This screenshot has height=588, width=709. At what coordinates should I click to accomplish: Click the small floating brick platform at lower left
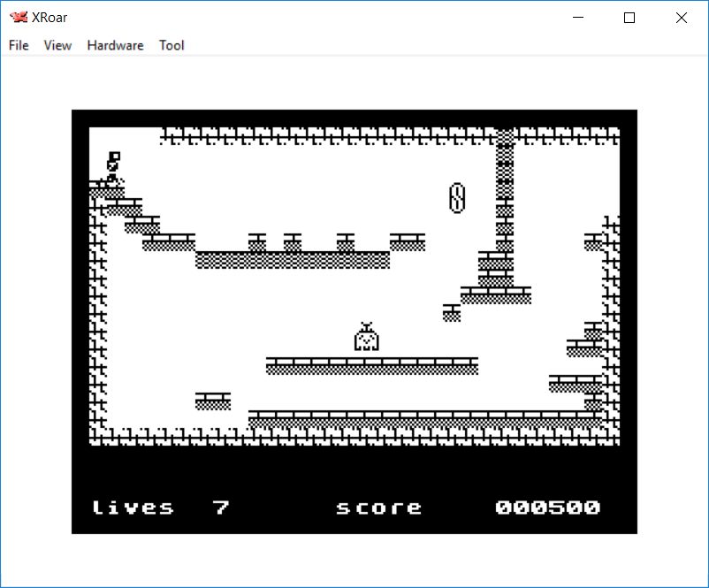click(213, 401)
